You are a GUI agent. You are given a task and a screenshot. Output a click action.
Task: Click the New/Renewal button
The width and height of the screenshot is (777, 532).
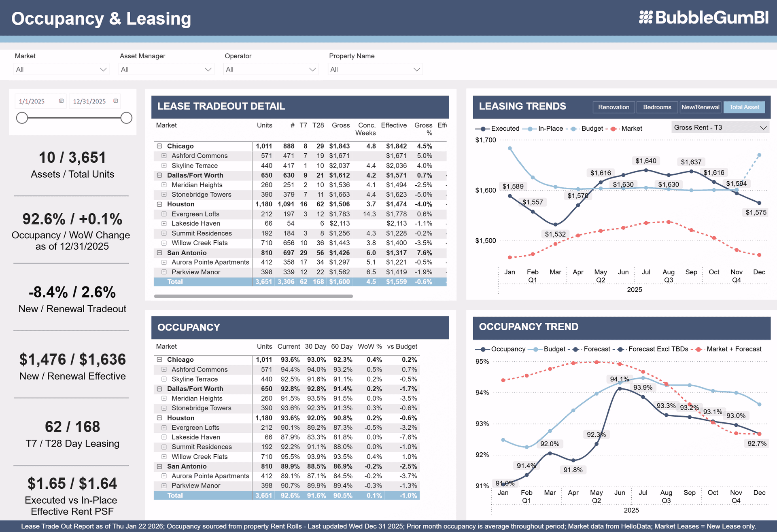click(700, 107)
